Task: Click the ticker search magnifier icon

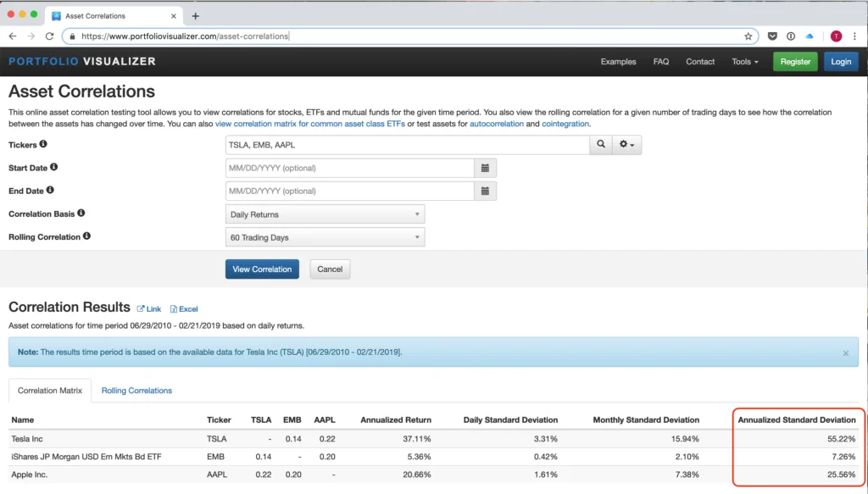Action: [x=601, y=144]
